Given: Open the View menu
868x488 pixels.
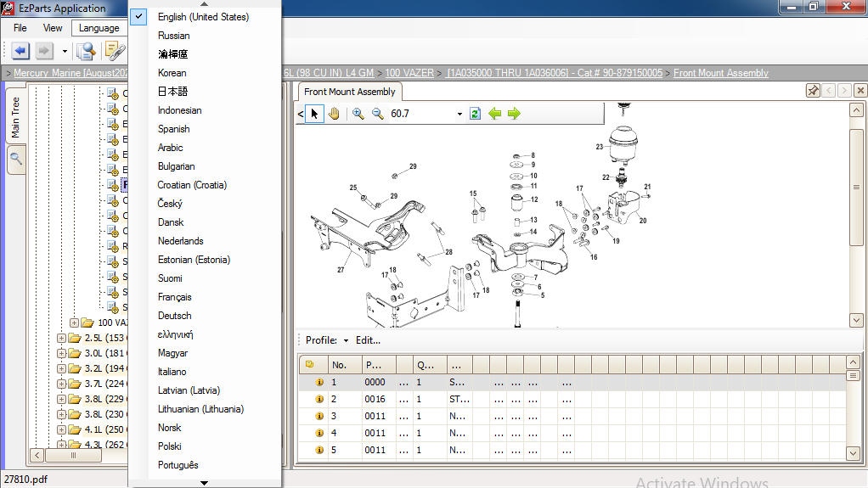Looking at the screenshot, I should coord(53,28).
